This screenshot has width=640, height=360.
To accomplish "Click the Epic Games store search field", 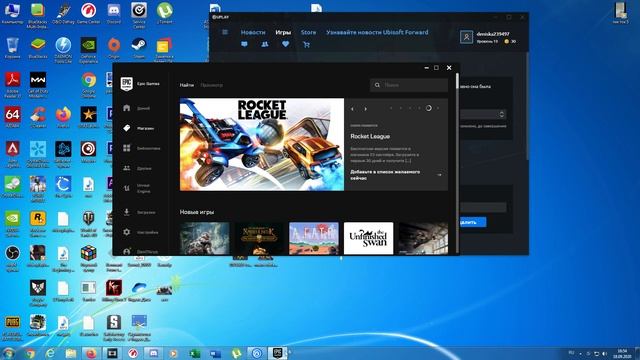I will click(409, 85).
